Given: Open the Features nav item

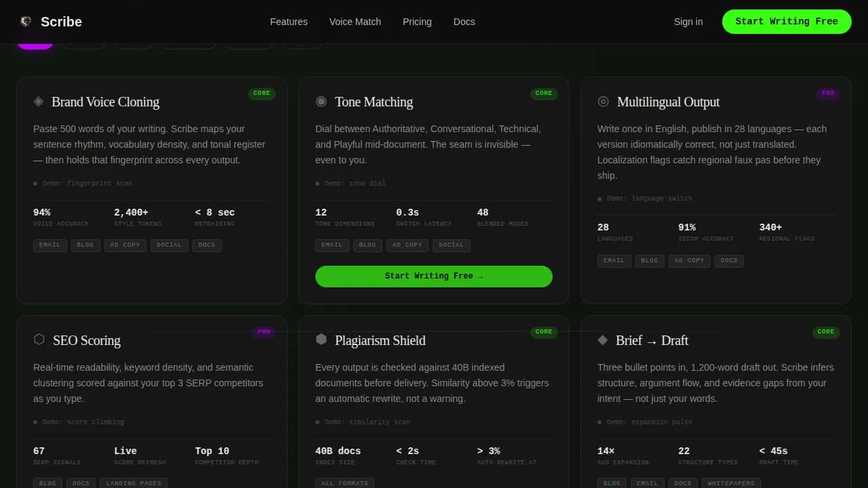Looking at the screenshot, I should [289, 22].
